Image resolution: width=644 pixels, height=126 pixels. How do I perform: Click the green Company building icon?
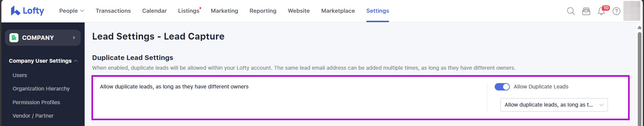(14, 38)
